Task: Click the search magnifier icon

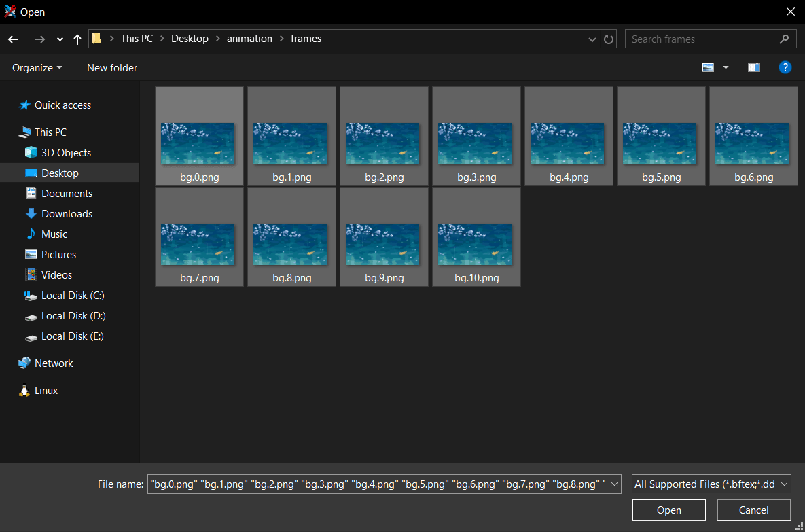Action: click(x=785, y=39)
